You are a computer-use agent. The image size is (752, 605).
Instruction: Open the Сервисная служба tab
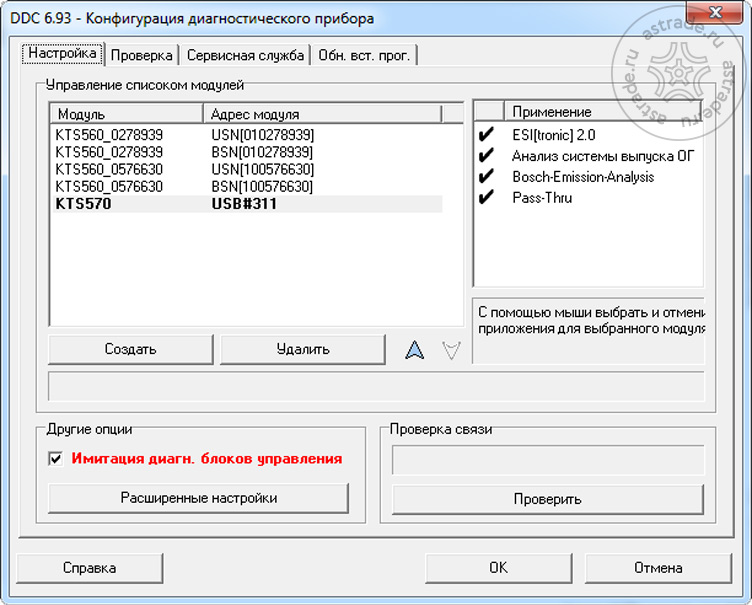[x=245, y=55]
